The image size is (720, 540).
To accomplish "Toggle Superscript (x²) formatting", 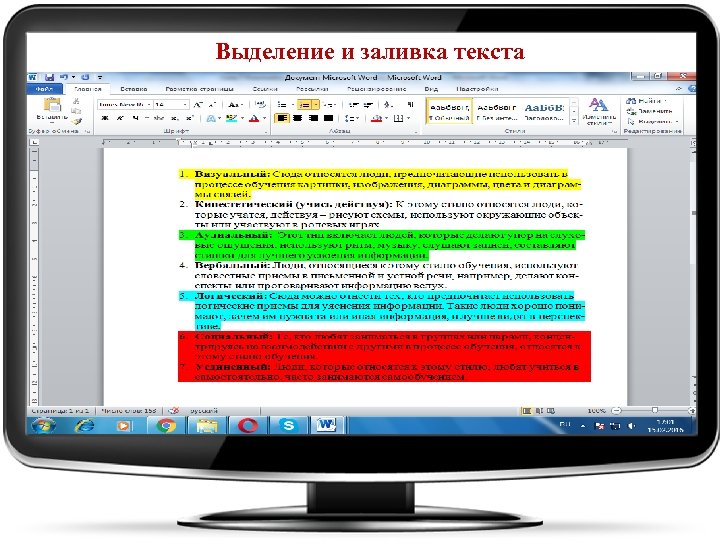I will 189,118.
